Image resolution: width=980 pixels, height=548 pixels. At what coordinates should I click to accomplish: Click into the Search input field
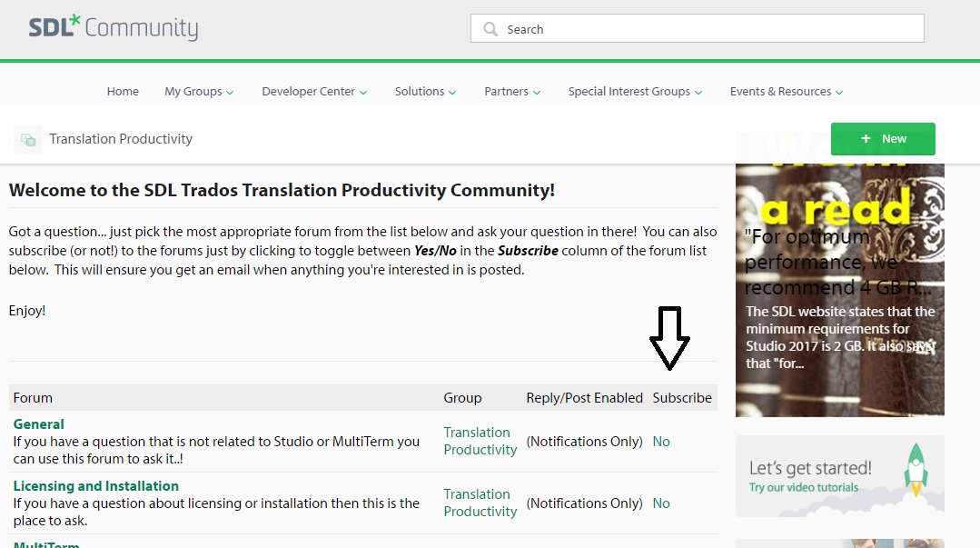tap(708, 29)
